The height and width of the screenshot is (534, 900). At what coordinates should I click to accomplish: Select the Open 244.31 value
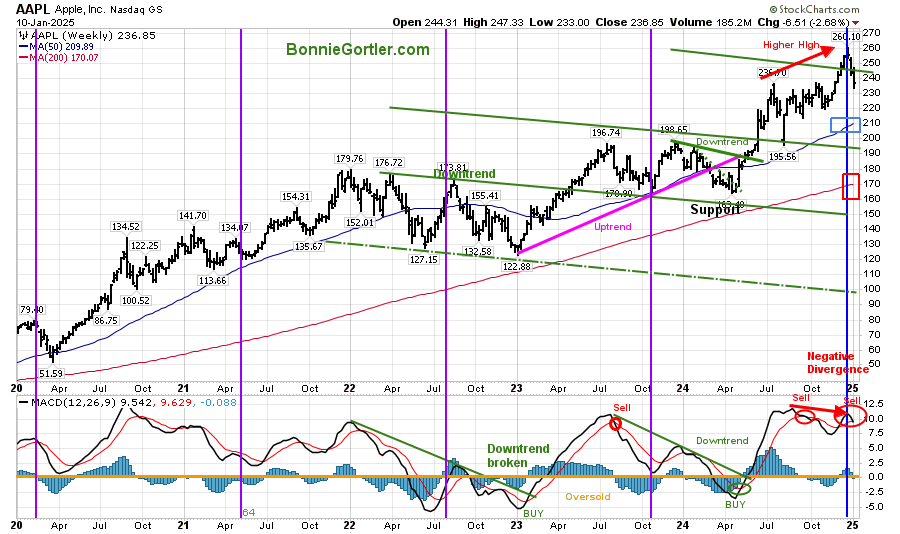click(x=425, y=22)
